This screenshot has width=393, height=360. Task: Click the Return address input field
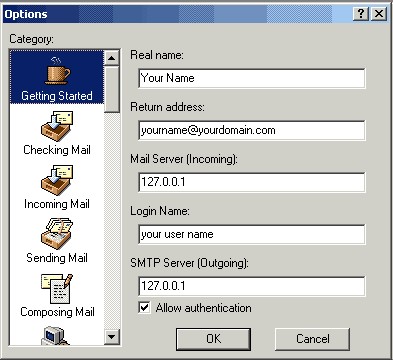(x=252, y=130)
